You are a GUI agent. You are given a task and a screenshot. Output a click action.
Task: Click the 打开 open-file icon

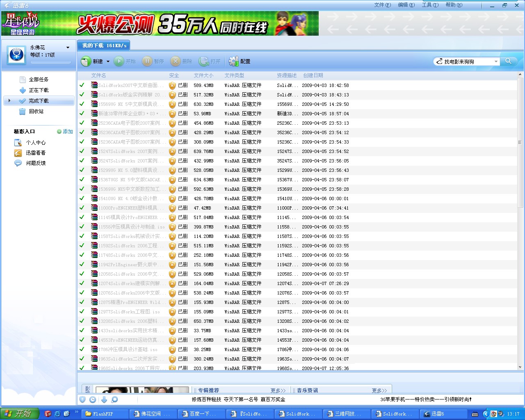coord(204,62)
